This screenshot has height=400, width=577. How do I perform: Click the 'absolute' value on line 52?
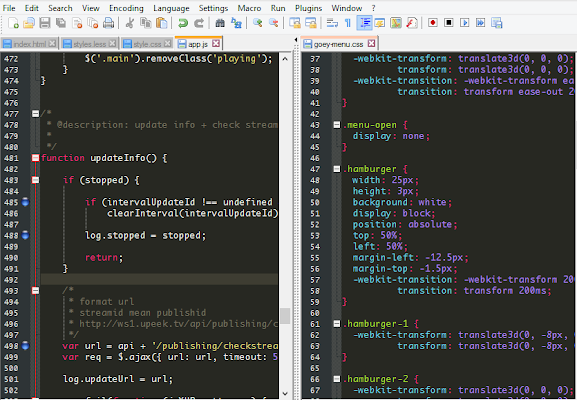coord(430,224)
